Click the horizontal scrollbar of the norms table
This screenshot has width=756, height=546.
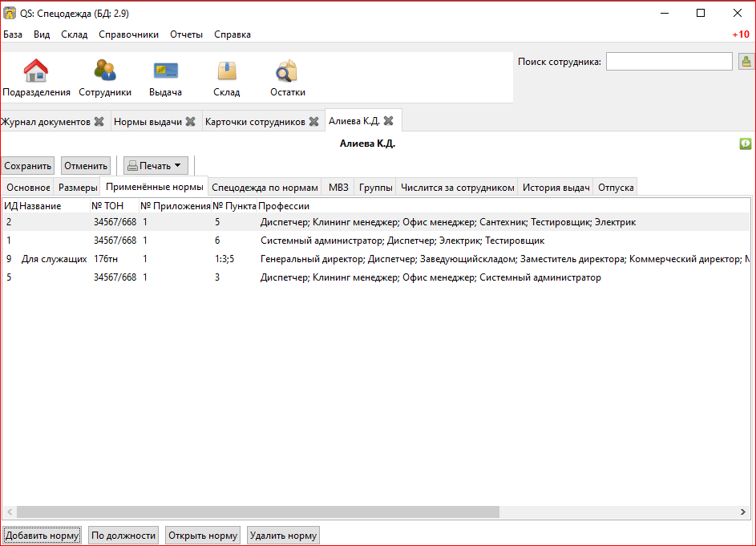coord(257,512)
